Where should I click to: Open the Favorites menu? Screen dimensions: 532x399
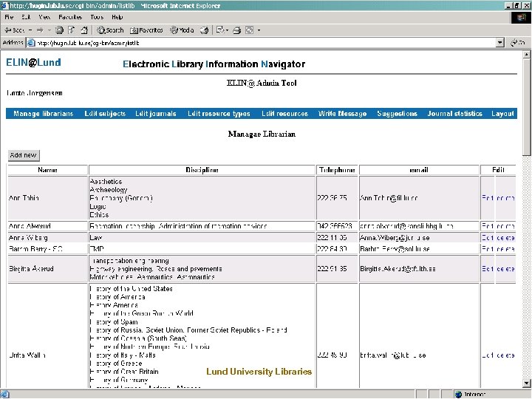[70, 17]
